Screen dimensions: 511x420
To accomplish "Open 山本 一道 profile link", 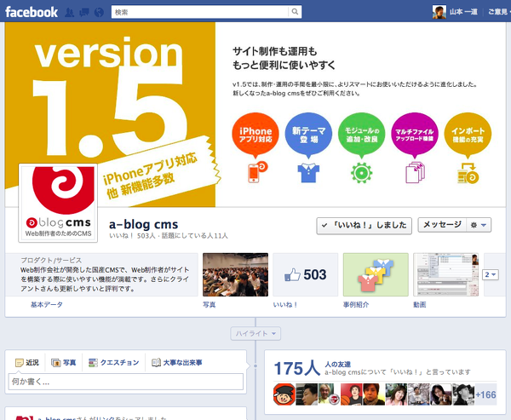I will click(463, 12).
